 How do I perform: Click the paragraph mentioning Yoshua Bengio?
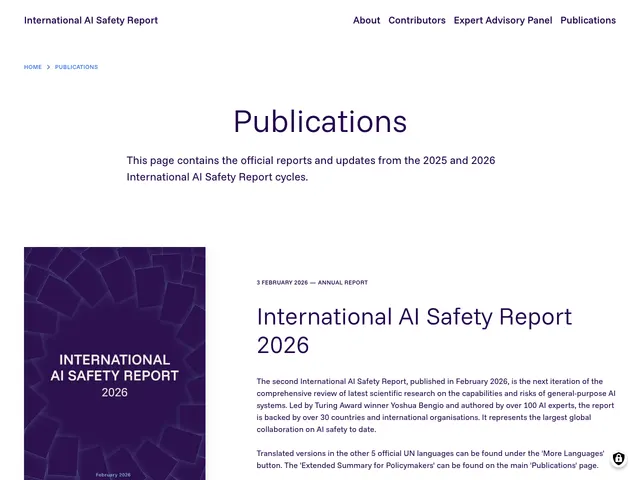point(436,405)
